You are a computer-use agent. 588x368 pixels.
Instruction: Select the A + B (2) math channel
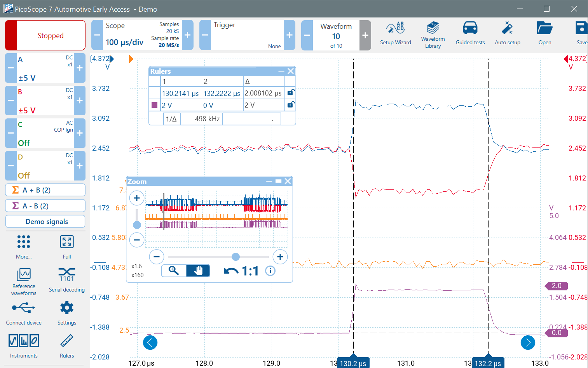tap(45, 190)
